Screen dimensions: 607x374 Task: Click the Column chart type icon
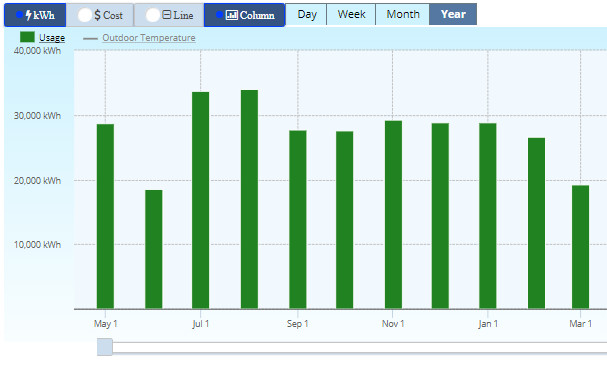pos(231,15)
